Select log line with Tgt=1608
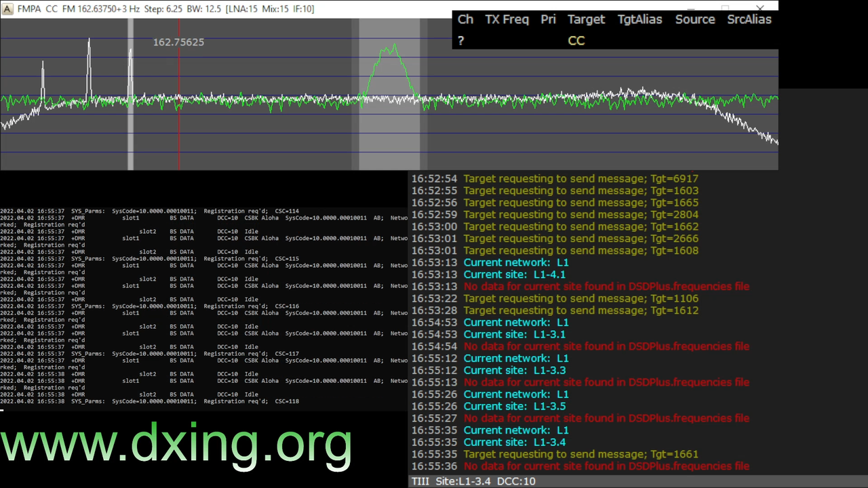Viewport: 868px width, 488px height. 555,251
